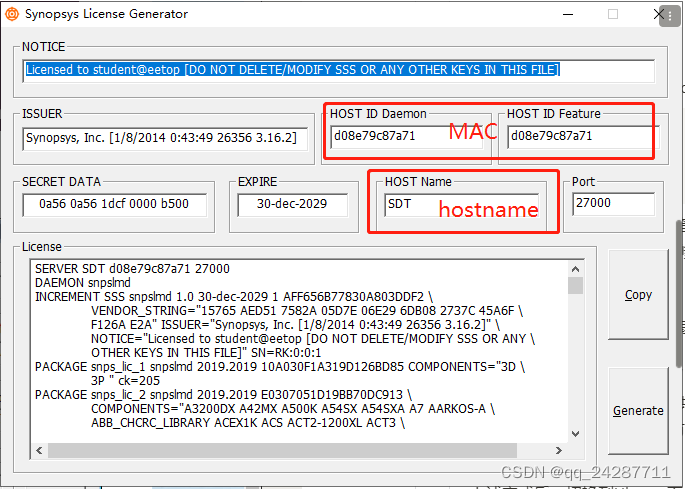Click the VENDOR_STRING line in license text

307,311
